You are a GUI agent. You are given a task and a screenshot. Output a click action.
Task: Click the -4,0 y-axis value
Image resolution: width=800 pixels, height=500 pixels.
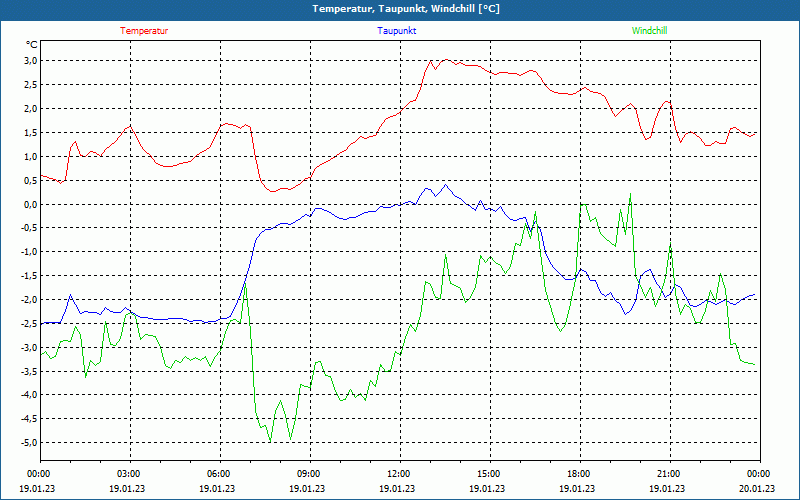coord(30,395)
